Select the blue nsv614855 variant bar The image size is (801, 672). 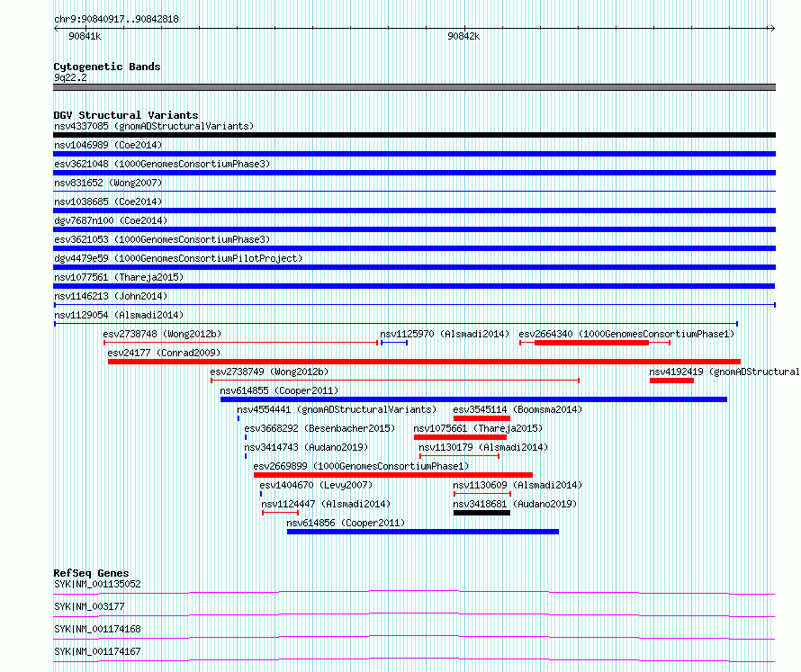click(473, 399)
